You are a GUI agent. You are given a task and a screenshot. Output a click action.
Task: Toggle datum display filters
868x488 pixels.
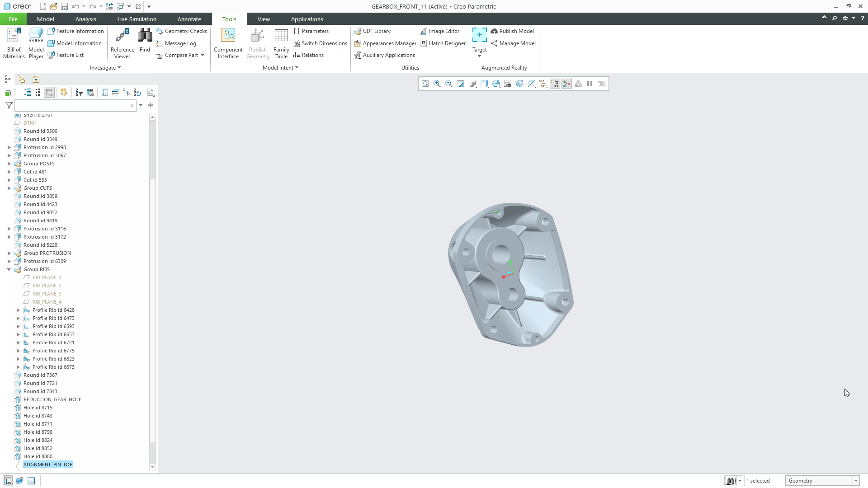543,84
